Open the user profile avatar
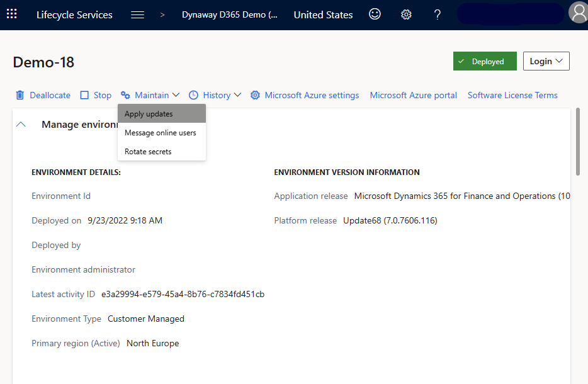 point(577,13)
